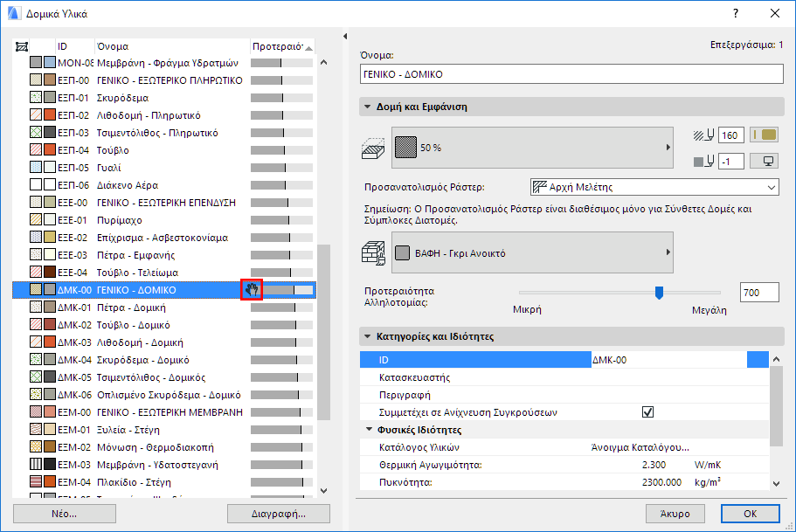This screenshot has width=796, height=532.
Task: Click the ArchiCAD icon in title bar
Action: pos(14,13)
